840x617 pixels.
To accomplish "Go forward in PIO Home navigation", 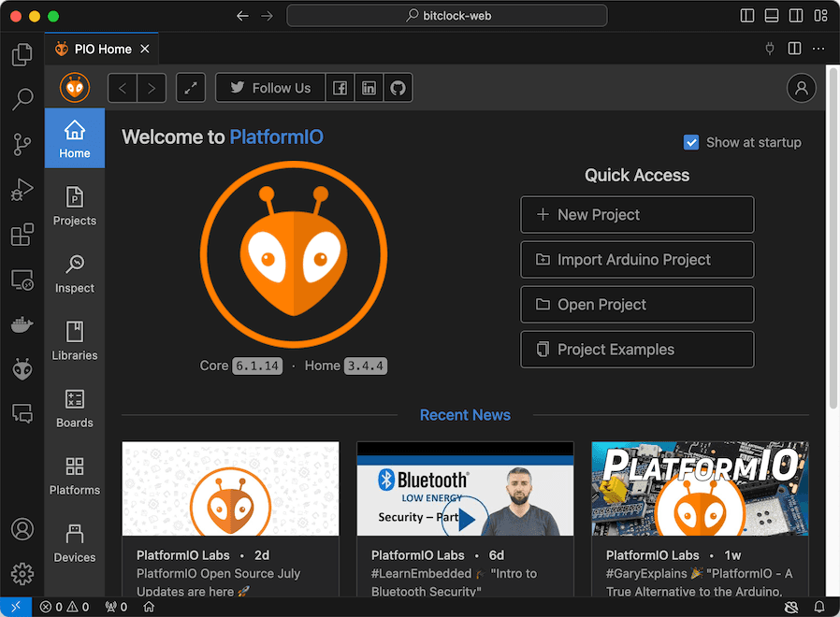I will (152, 88).
